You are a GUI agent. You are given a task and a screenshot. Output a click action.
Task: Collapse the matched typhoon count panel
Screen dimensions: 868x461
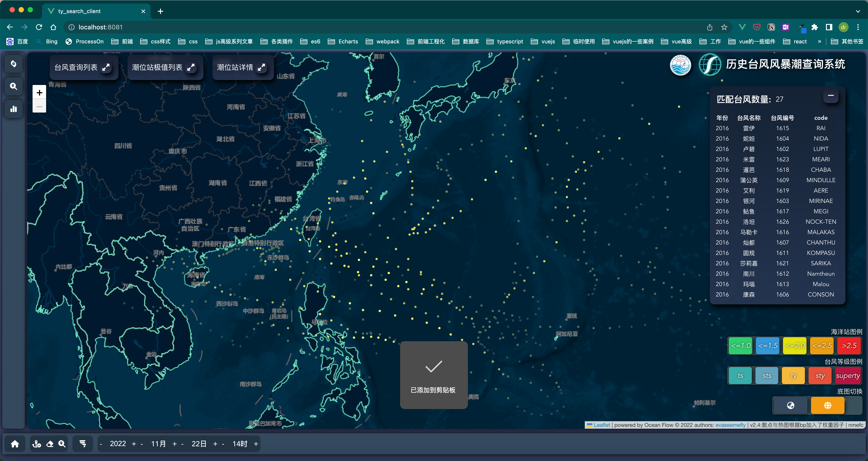pos(831,96)
